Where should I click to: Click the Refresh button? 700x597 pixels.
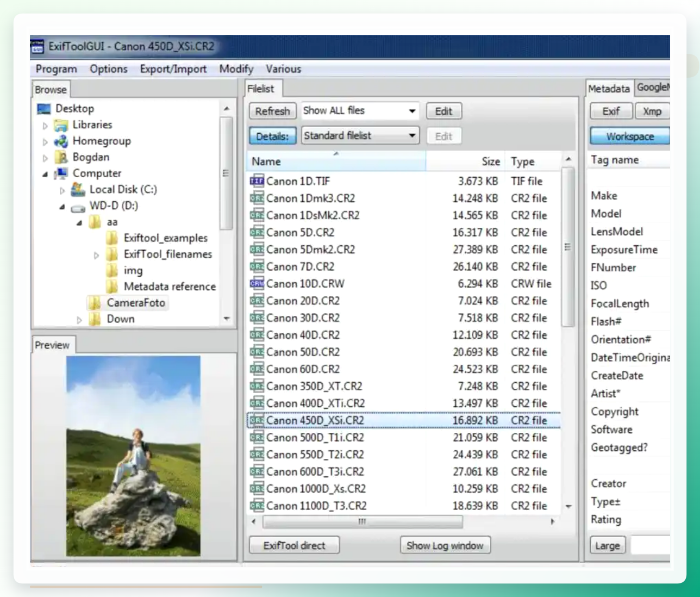pyautogui.click(x=272, y=111)
